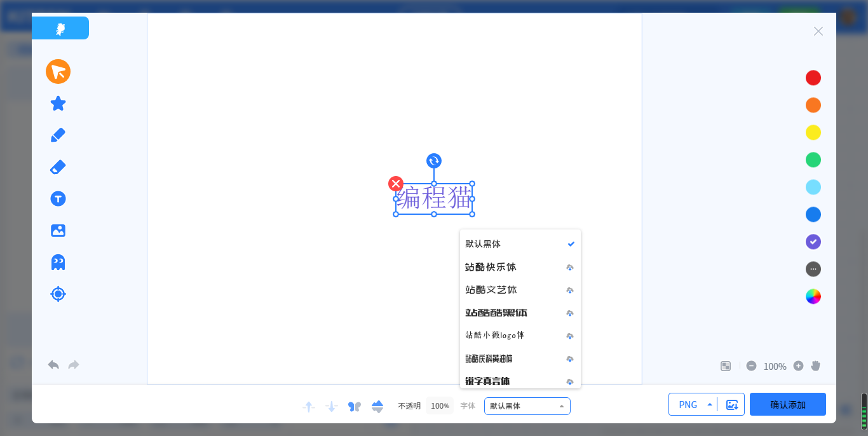
Task: Open the ghost character library
Action: click(x=58, y=262)
